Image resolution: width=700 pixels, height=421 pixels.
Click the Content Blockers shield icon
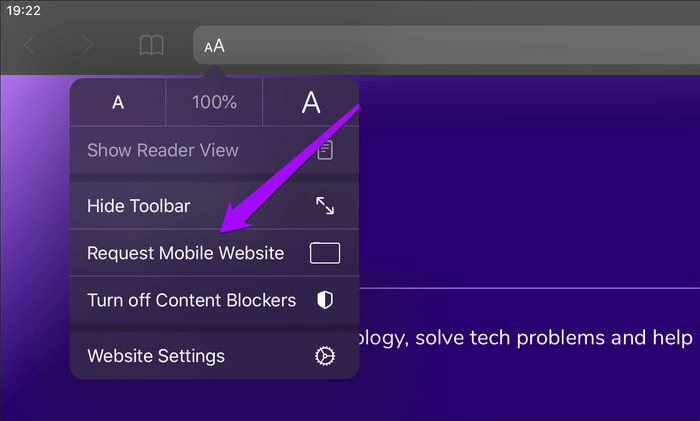click(x=325, y=300)
